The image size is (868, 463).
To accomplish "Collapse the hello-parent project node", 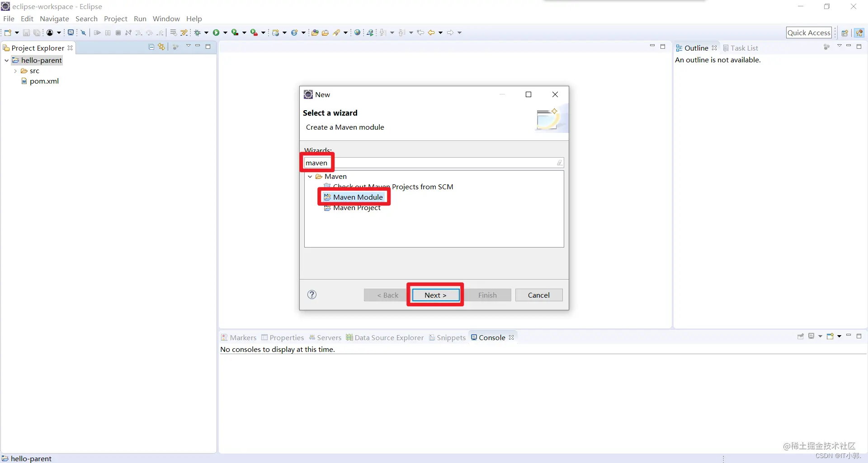I will pos(7,61).
